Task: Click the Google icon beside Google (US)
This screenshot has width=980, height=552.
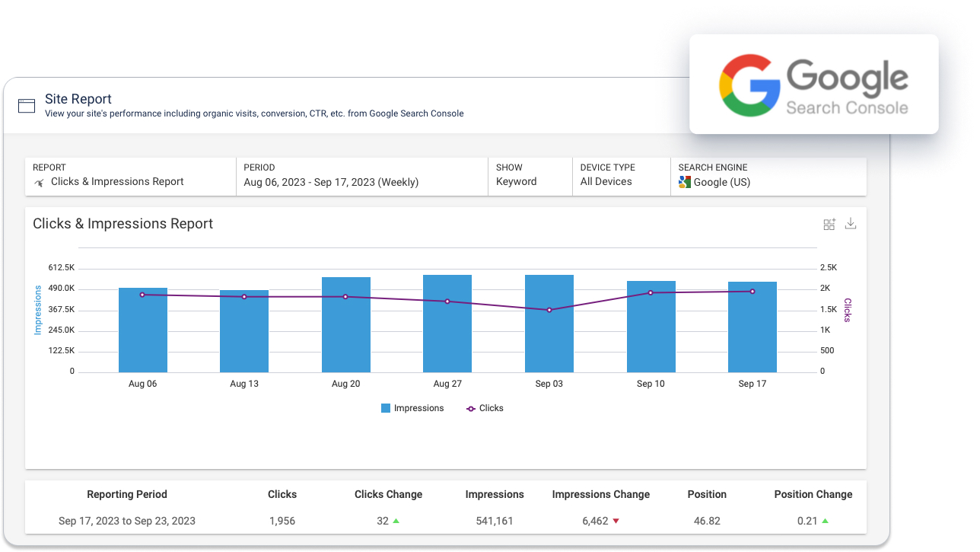Action: click(685, 182)
